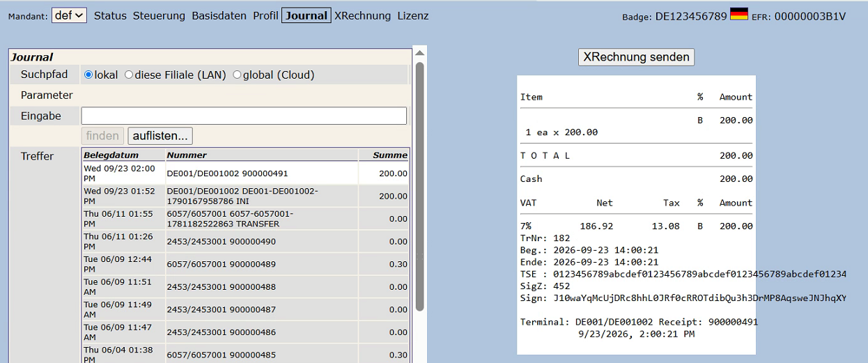Click the 7% VAT row on receipt
Screen dimensions: 868x363
click(637, 226)
